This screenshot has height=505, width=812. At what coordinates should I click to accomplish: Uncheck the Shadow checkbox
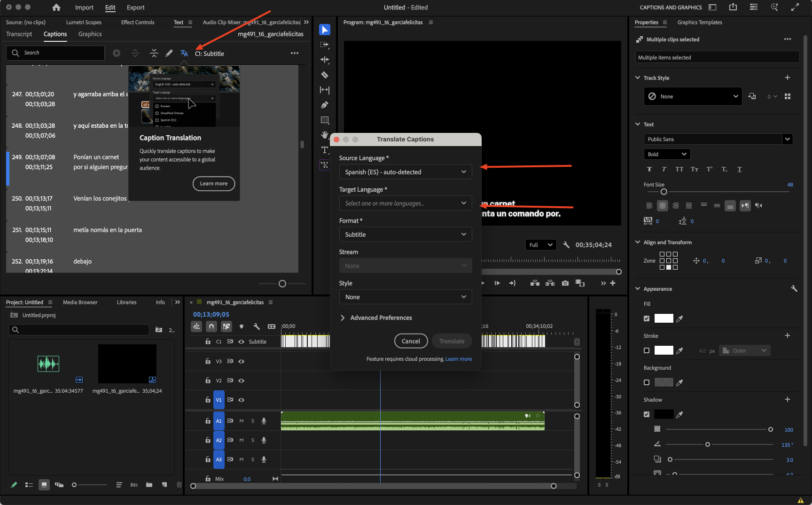[647, 414]
